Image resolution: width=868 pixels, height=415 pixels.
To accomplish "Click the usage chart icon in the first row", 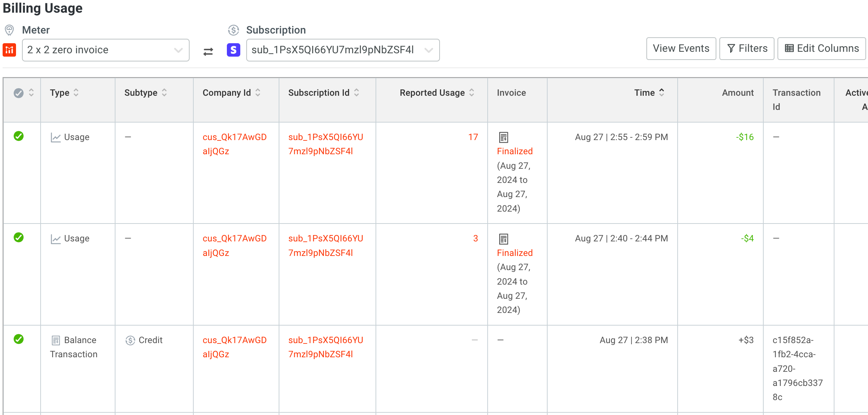I will [55, 137].
